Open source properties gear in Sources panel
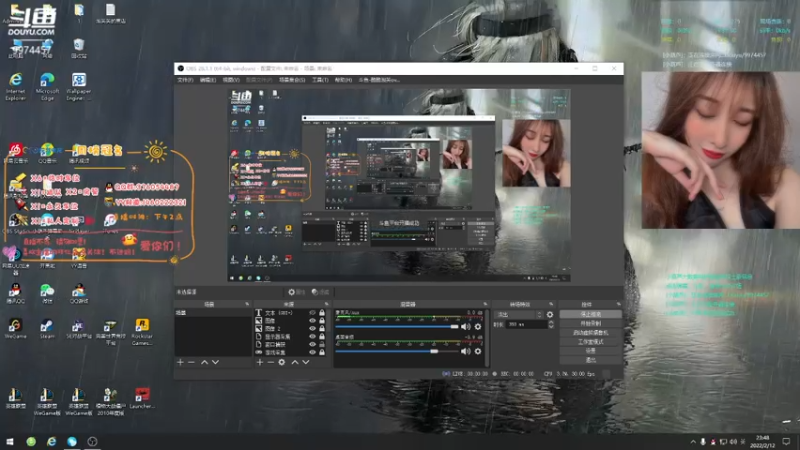The height and width of the screenshot is (450, 800). coord(282,362)
